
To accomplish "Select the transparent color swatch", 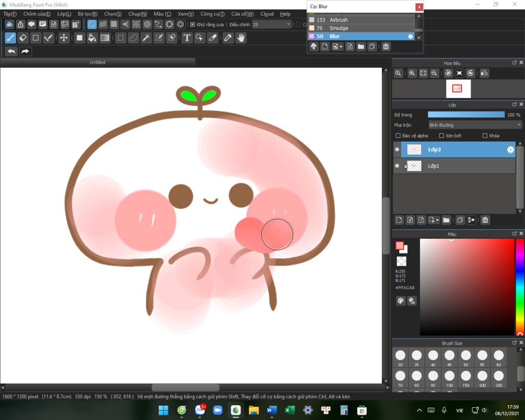I will pyautogui.click(x=401, y=261).
